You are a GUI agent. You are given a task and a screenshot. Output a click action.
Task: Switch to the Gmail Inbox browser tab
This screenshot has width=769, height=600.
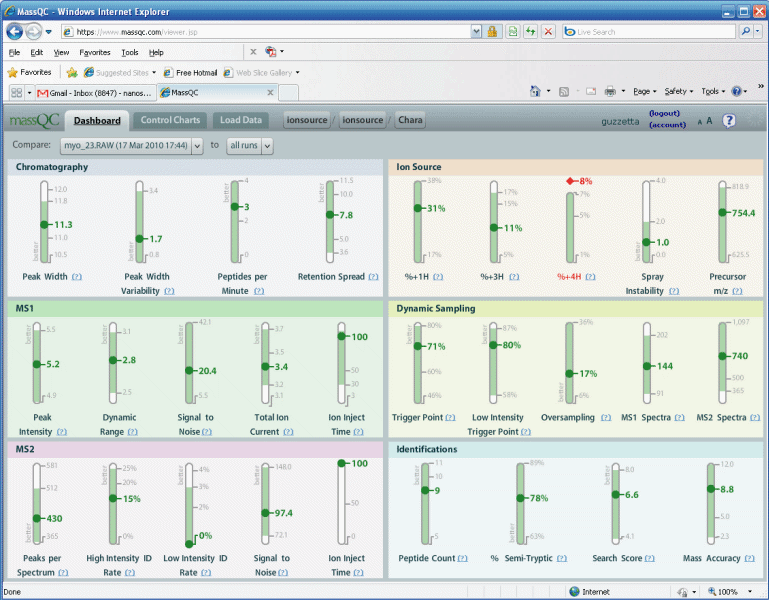pos(95,93)
